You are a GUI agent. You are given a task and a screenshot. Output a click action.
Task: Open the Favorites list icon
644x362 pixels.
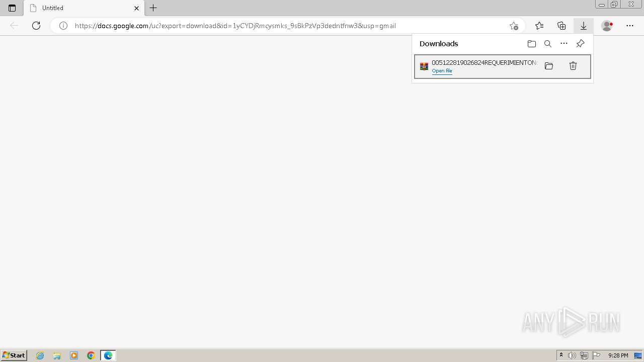(539, 26)
